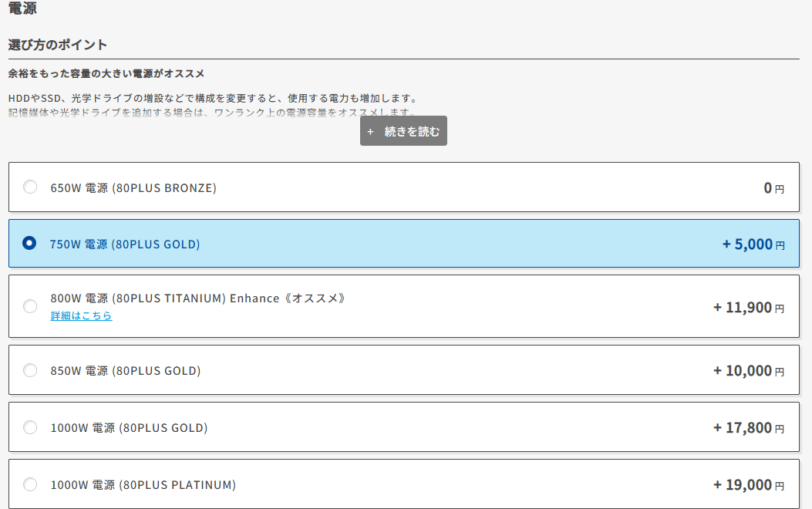
Task: Click the 650W 電源 (80PLUS BRONZE) label
Action: point(133,187)
